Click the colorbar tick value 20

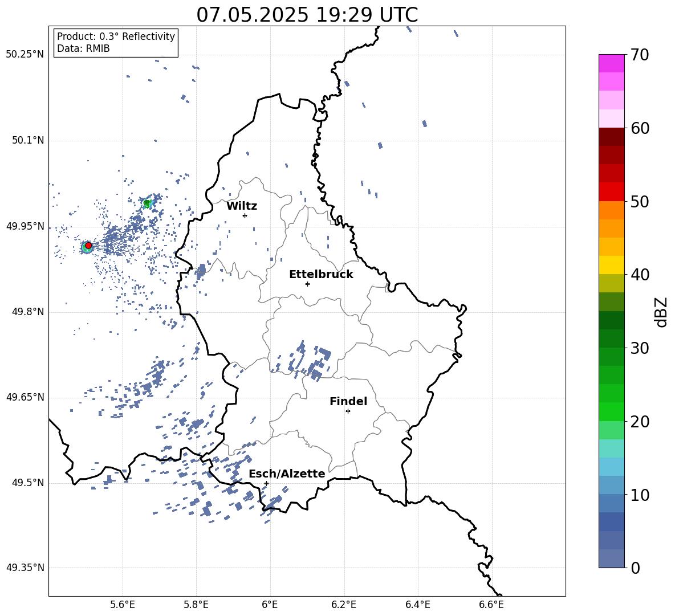click(640, 421)
